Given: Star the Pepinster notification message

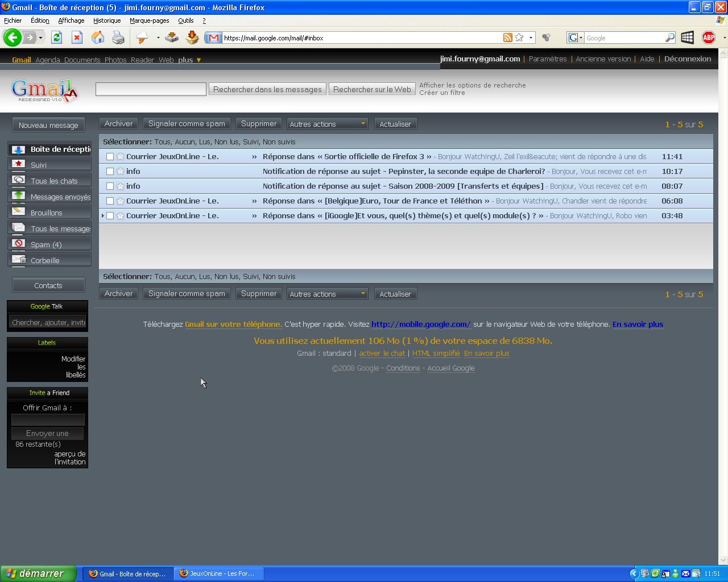Looking at the screenshot, I should [121, 171].
